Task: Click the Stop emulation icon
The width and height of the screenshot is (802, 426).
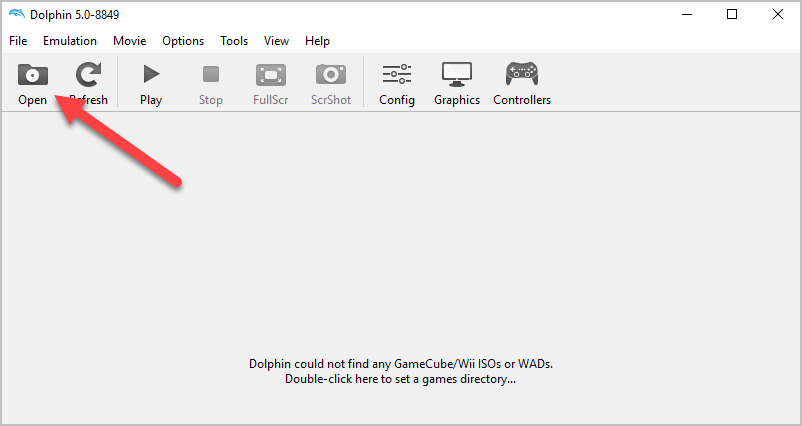Action: (x=211, y=75)
